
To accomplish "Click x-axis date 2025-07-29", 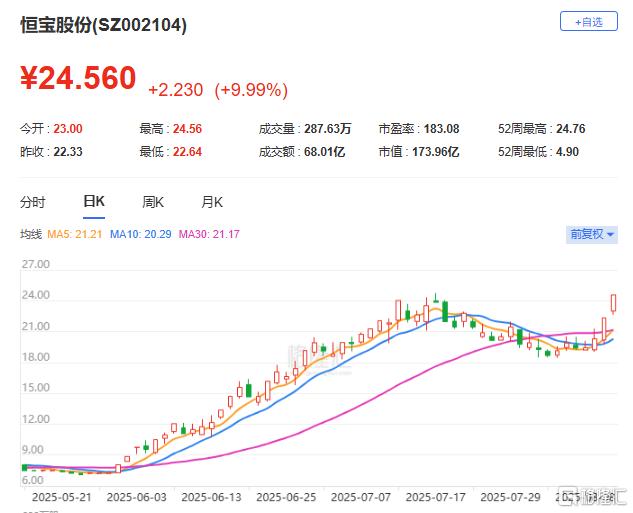I will (510, 497).
